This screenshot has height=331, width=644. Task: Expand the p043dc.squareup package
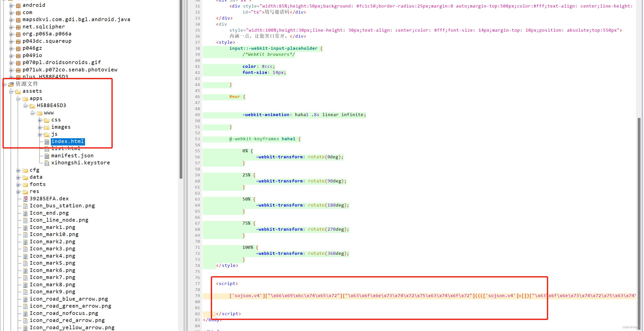point(11,41)
